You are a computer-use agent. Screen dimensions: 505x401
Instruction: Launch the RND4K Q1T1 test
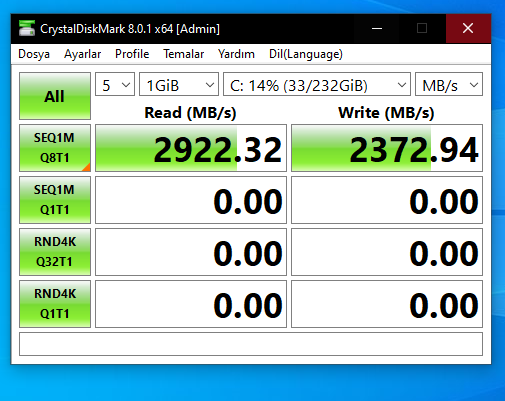tap(55, 304)
